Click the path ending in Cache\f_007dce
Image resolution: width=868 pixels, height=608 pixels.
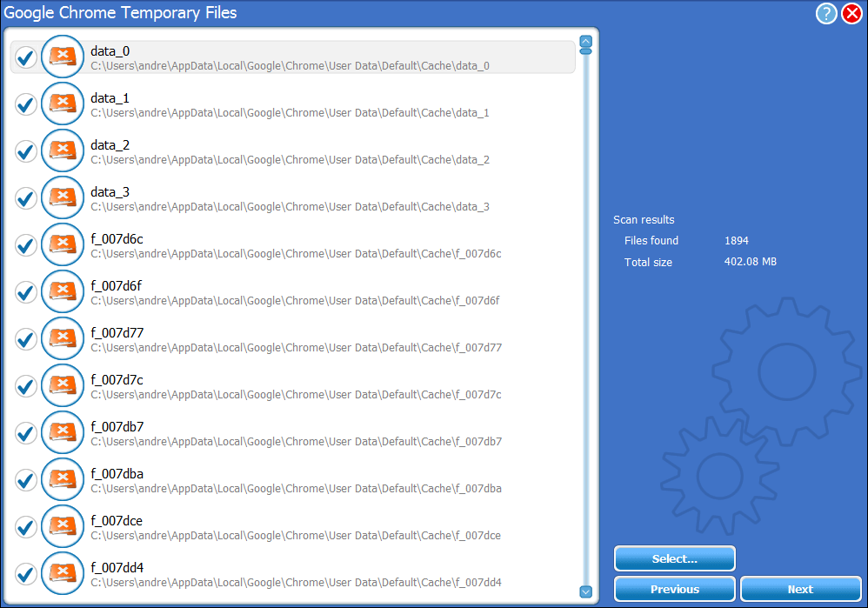297,536
